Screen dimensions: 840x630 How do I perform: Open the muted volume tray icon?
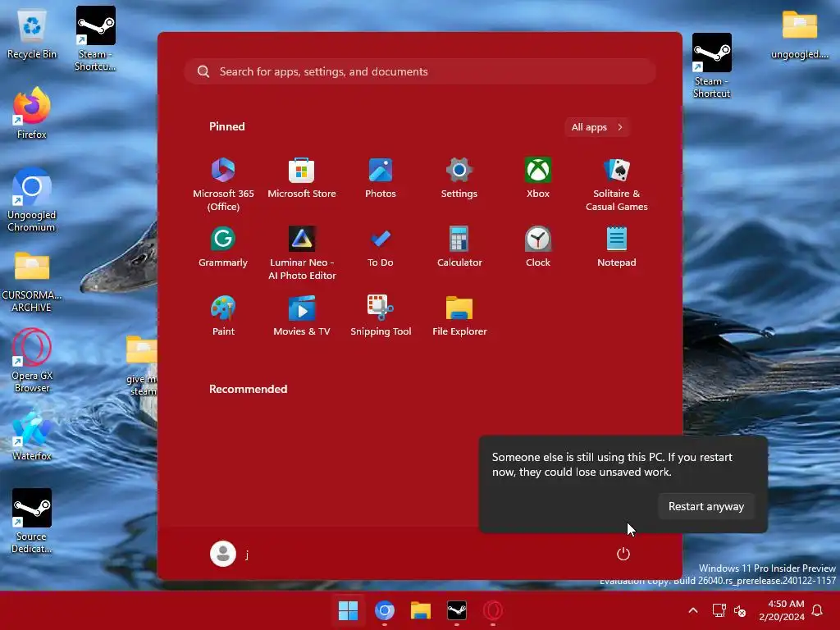pyautogui.click(x=740, y=610)
